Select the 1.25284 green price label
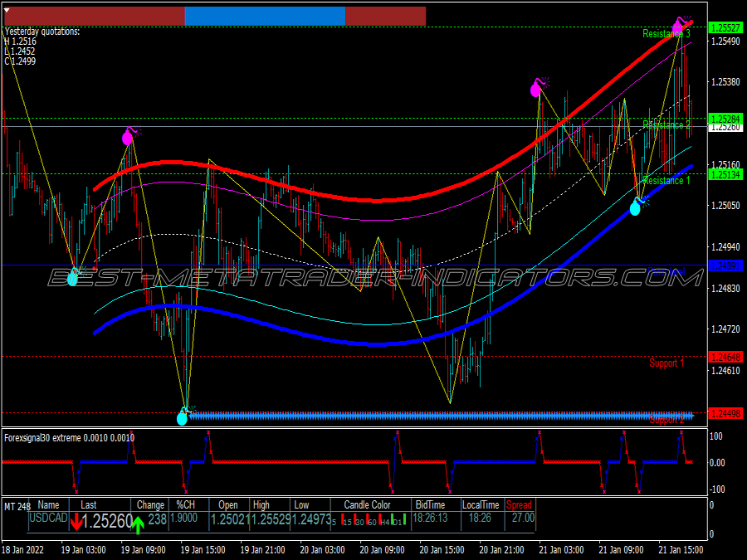The height and width of the screenshot is (560, 747). tap(725, 118)
